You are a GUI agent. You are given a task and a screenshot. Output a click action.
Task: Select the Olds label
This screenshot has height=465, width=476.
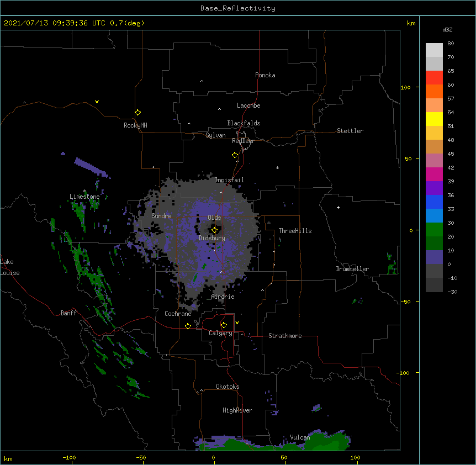click(x=214, y=218)
